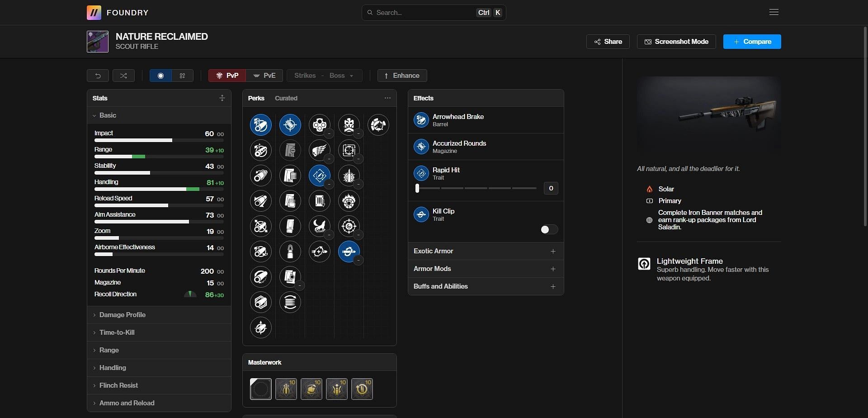868x418 pixels.
Task: Select the Accurized Rounds magazine perk icon
Action: 290,125
